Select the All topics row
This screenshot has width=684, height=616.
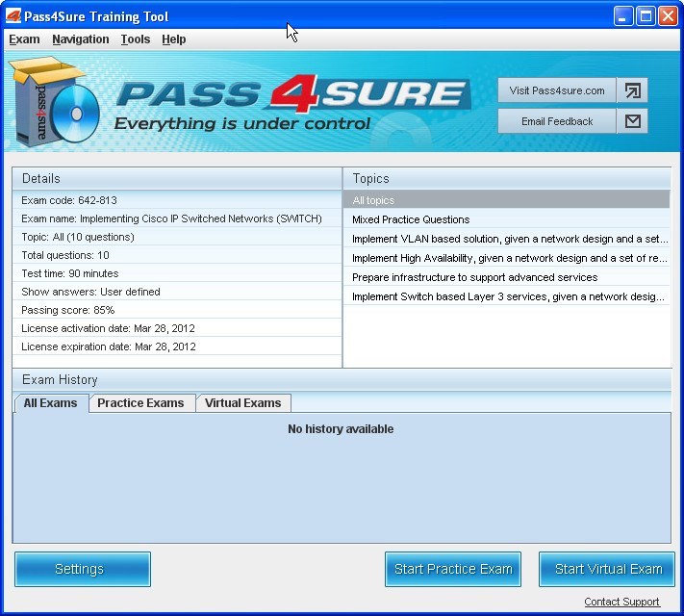click(x=506, y=200)
